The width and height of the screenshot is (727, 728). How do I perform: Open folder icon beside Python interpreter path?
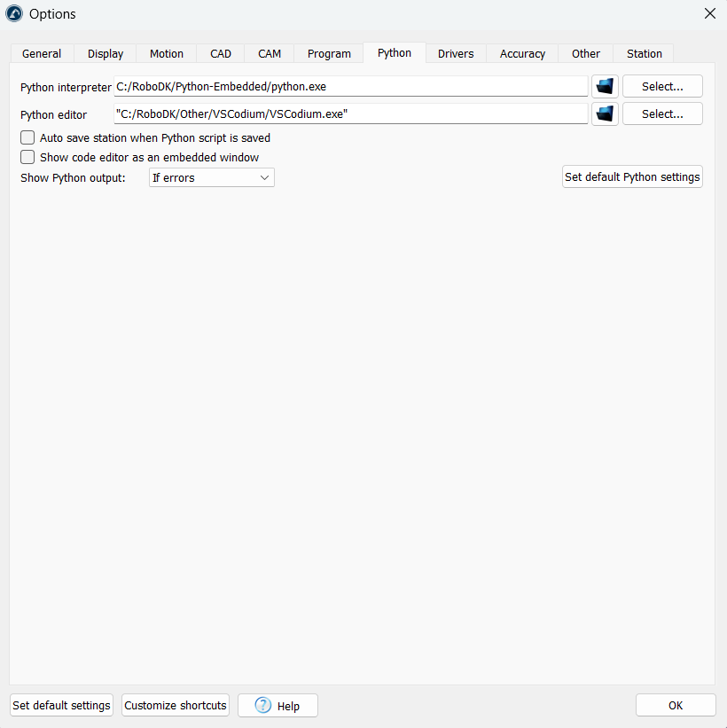point(605,86)
